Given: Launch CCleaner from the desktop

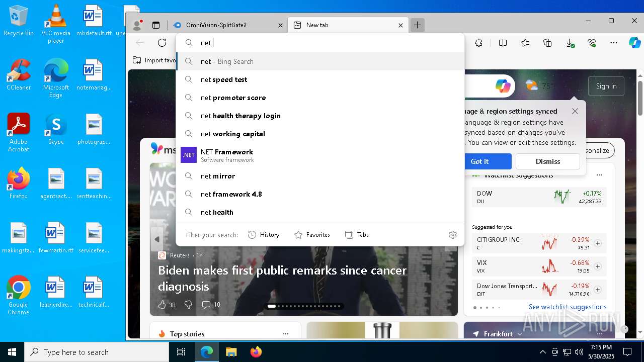Looking at the screenshot, I should click(19, 75).
